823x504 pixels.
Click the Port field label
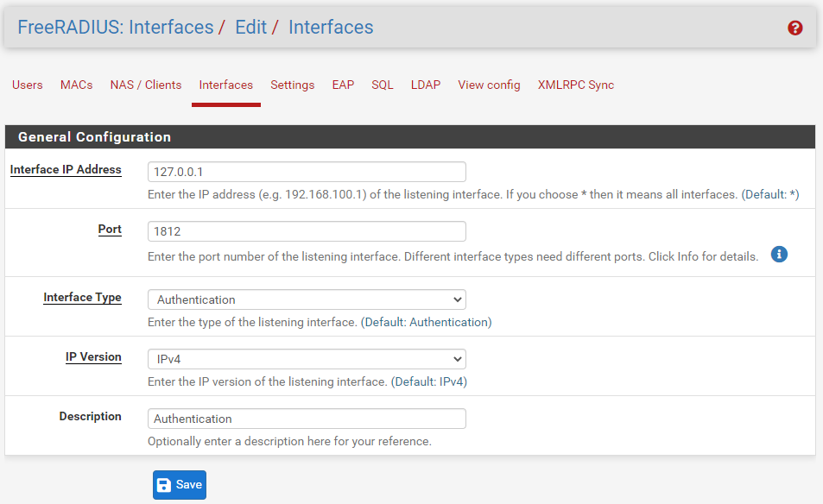tap(110, 230)
